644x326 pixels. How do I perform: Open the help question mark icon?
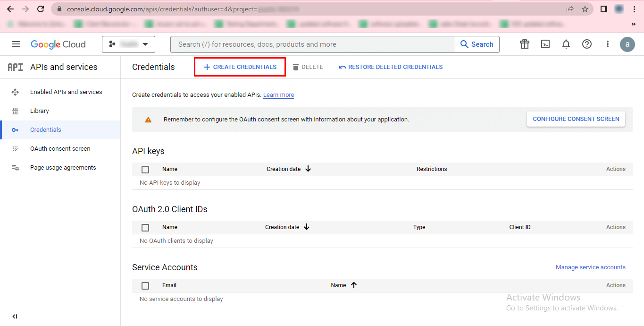tap(587, 44)
